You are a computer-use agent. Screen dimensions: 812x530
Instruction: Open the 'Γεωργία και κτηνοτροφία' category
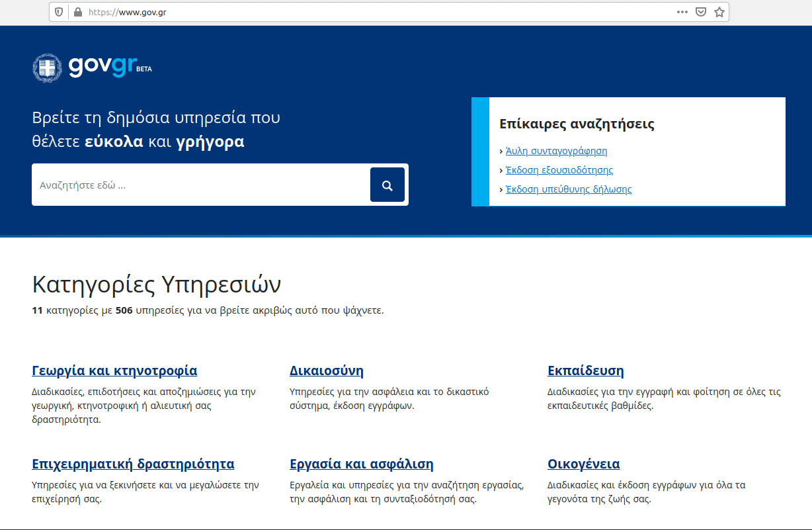tap(114, 371)
